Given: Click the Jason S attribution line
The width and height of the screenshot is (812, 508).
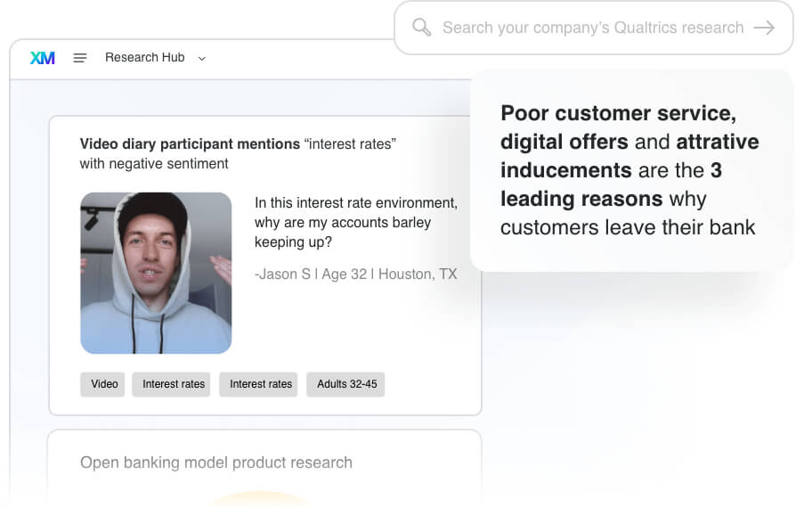Looking at the screenshot, I should pyautogui.click(x=356, y=274).
